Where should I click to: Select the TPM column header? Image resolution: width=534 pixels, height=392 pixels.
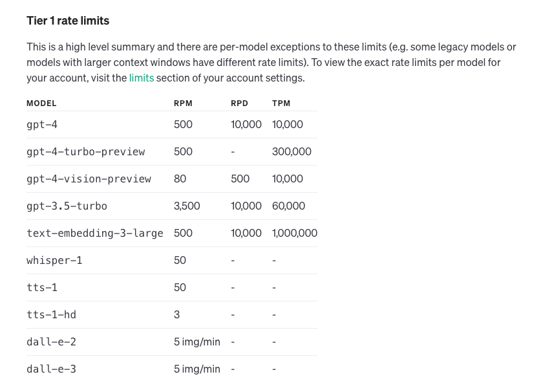point(281,103)
